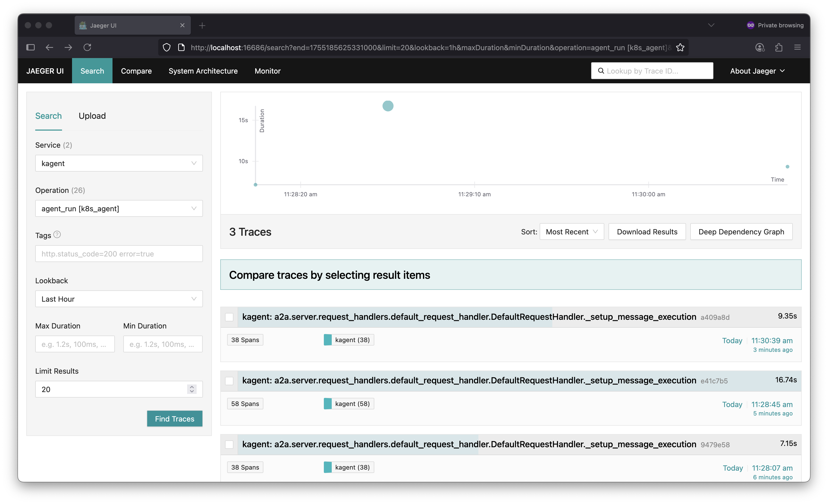The height and width of the screenshot is (504, 828).
Task: Select the checkbox for trace a409a8d
Action: pos(229,317)
